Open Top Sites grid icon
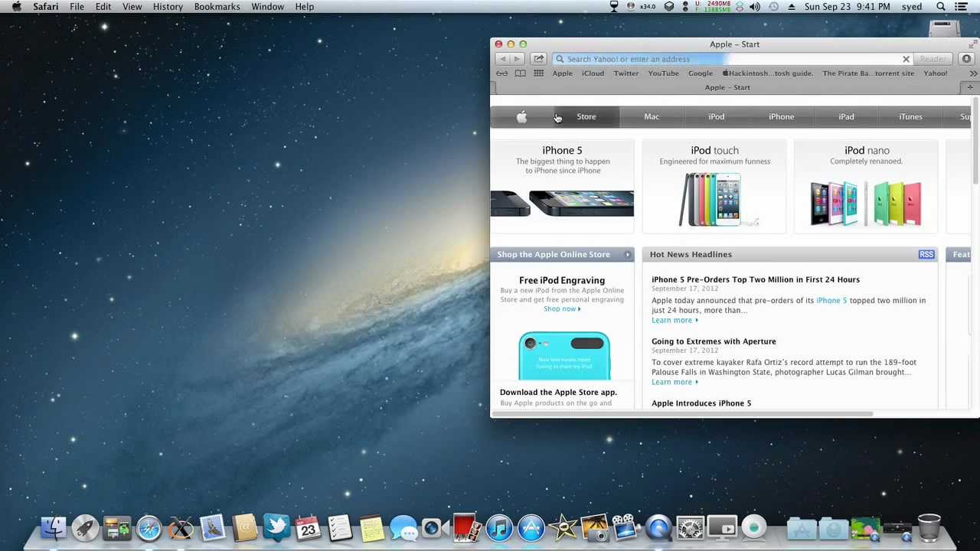 pos(539,73)
